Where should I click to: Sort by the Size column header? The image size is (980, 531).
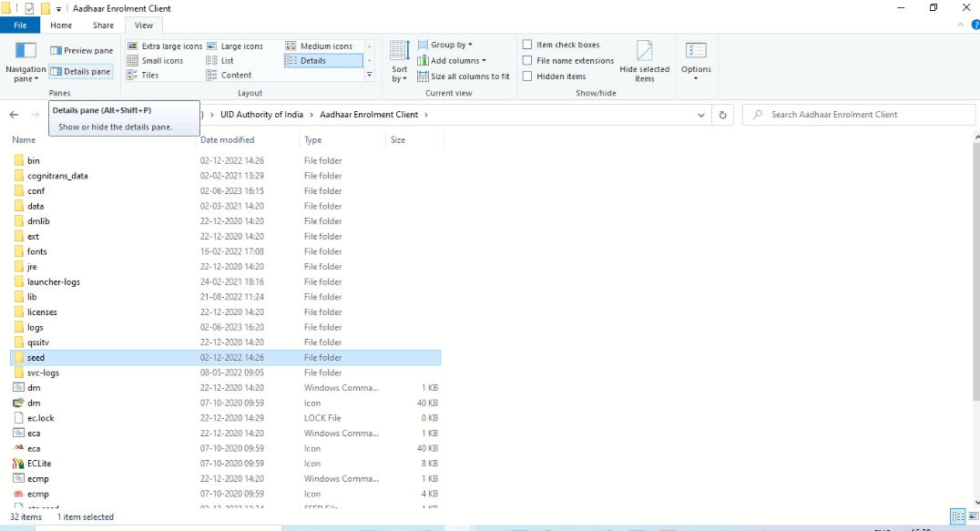coord(398,140)
